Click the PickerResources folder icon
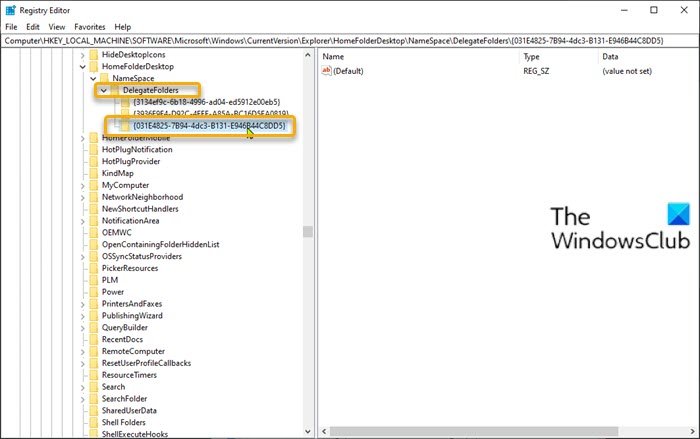The height and width of the screenshot is (439, 700). 94,268
